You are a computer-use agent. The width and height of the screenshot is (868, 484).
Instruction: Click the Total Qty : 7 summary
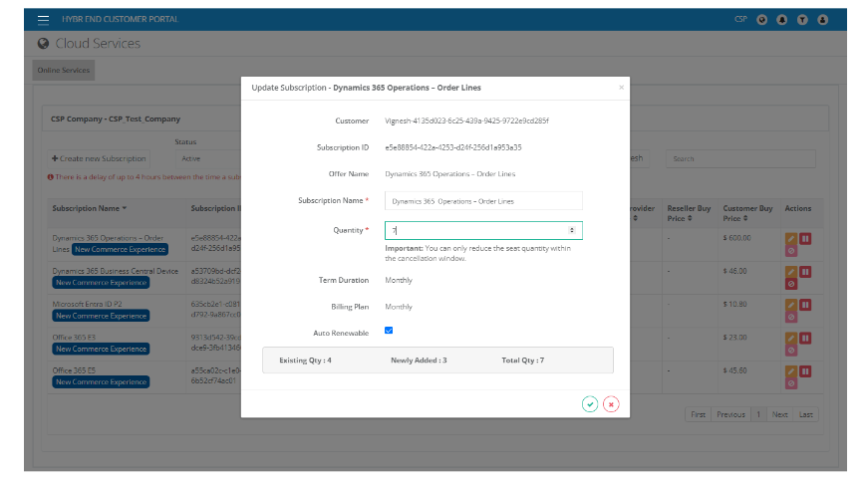[x=522, y=361]
